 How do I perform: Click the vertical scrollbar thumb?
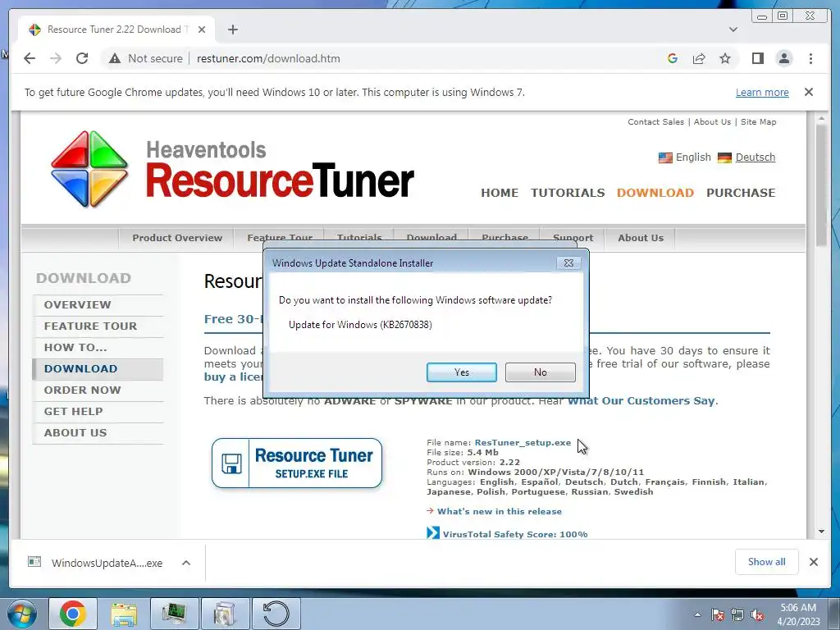[821, 185]
